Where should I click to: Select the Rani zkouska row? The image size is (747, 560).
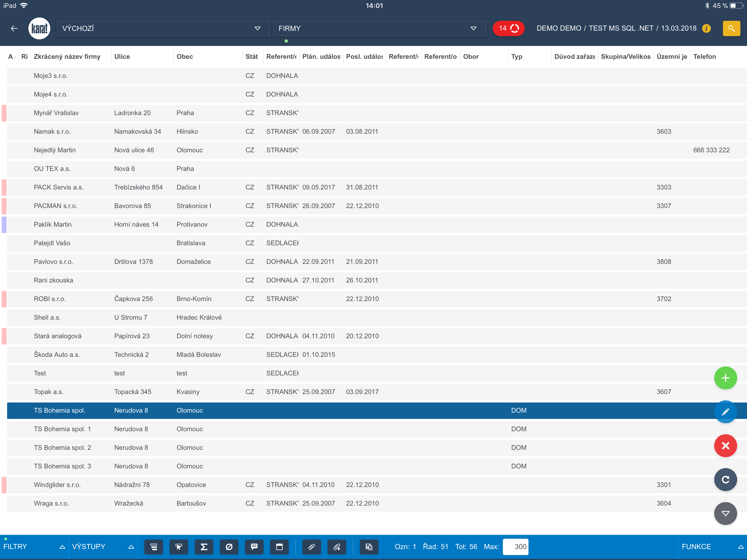coord(377,280)
